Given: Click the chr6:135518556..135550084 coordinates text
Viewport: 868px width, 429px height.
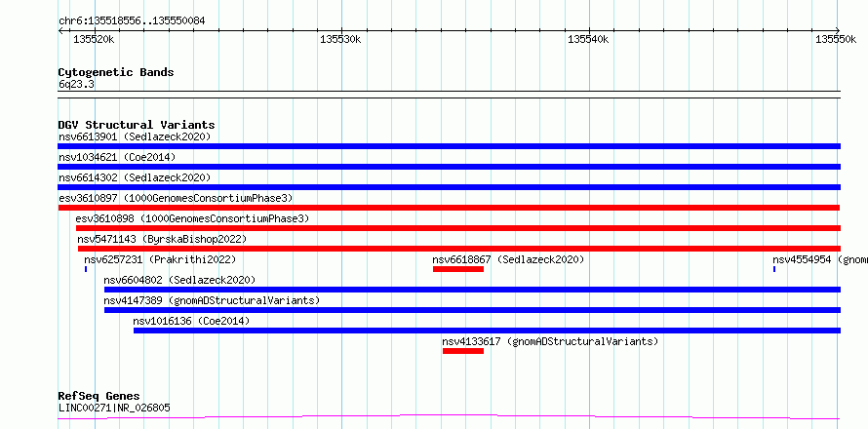Looking at the screenshot, I should coord(132,21).
